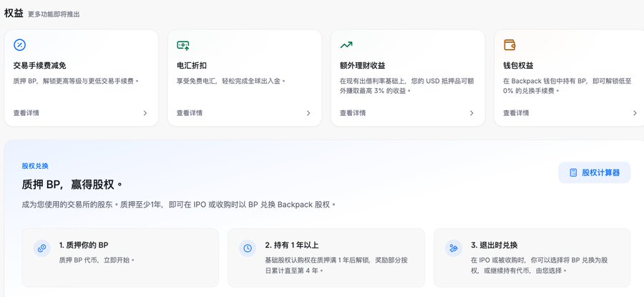Click the 额外理财收益 card title
Screen dimensions: 644x297
363,66
